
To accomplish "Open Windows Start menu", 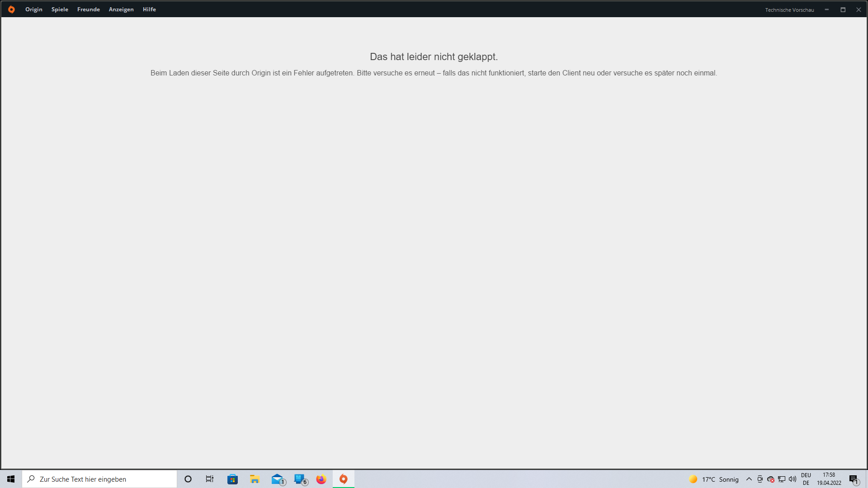I will 10,479.
